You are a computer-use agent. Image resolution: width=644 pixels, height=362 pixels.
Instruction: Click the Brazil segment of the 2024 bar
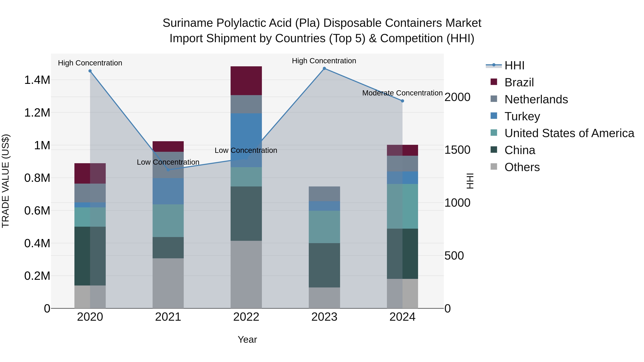click(402, 150)
